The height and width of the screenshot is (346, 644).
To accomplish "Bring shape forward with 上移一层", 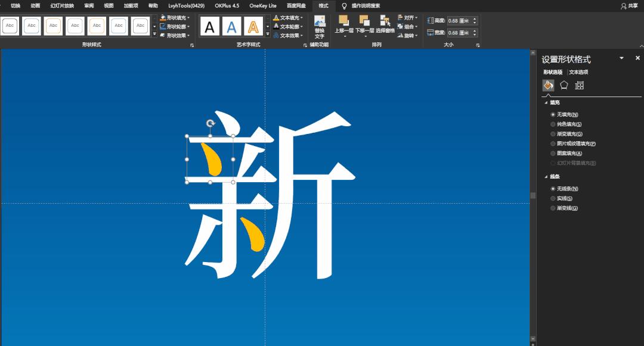I will tap(344, 24).
